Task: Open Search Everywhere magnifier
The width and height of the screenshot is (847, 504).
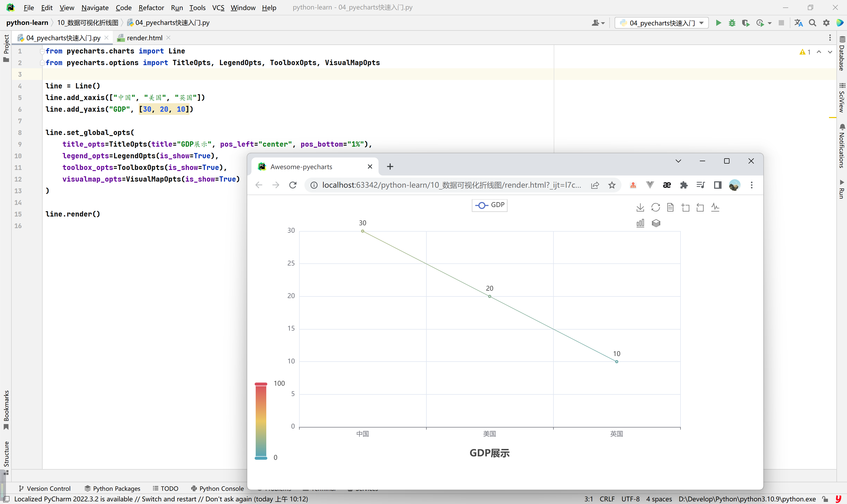Action: [812, 23]
